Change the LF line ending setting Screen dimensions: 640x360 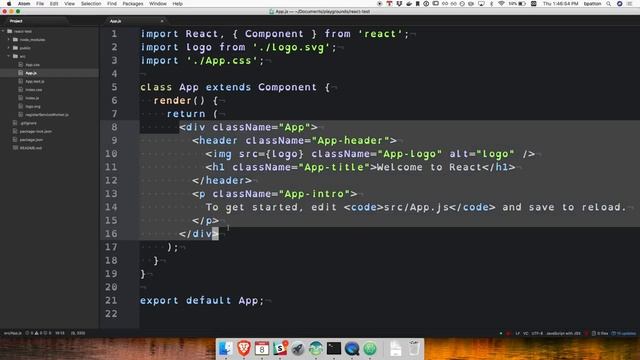click(517, 333)
